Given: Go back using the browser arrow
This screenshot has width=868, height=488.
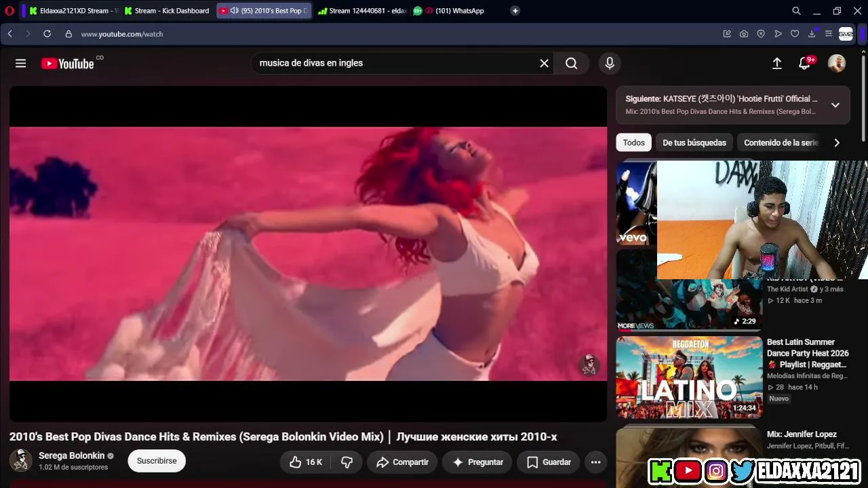Looking at the screenshot, I should click(x=9, y=34).
